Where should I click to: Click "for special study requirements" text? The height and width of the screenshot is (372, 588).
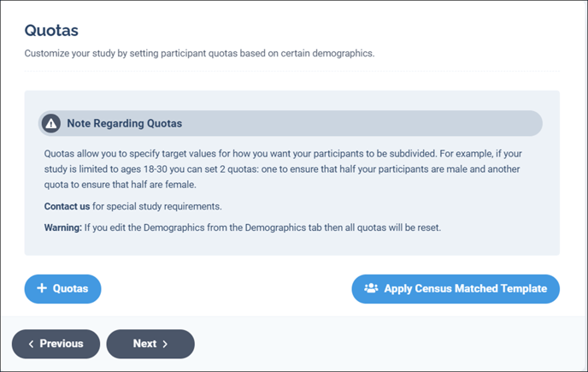(157, 206)
